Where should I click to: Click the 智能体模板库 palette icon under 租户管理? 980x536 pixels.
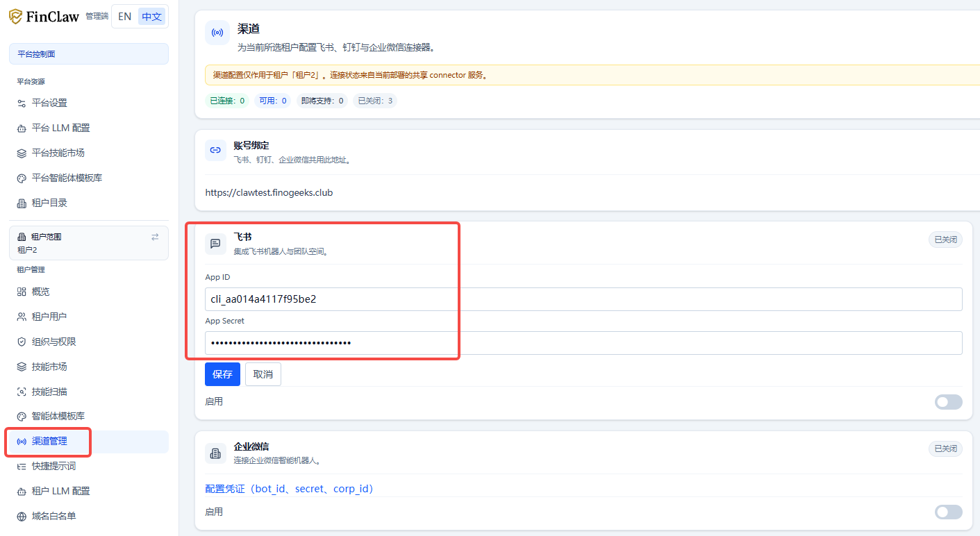22,416
